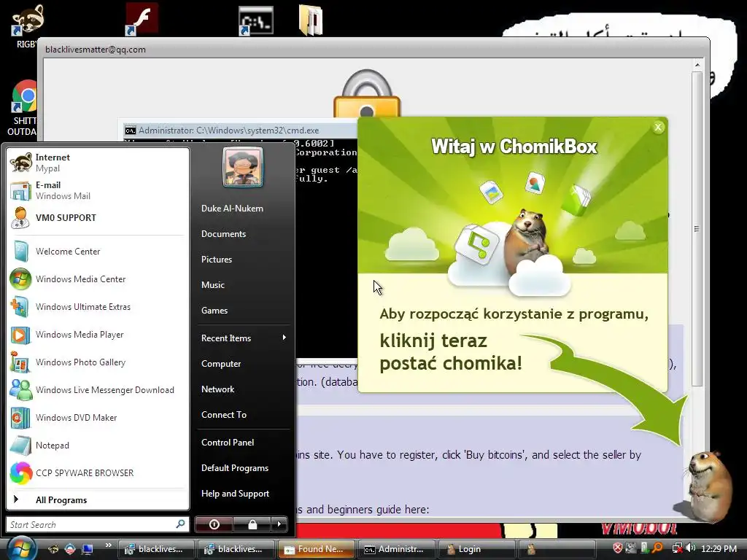The width and height of the screenshot is (747, 560).
Task: Click the Flash shortcut icon on desktop
Action: click(x=142, y=19)
